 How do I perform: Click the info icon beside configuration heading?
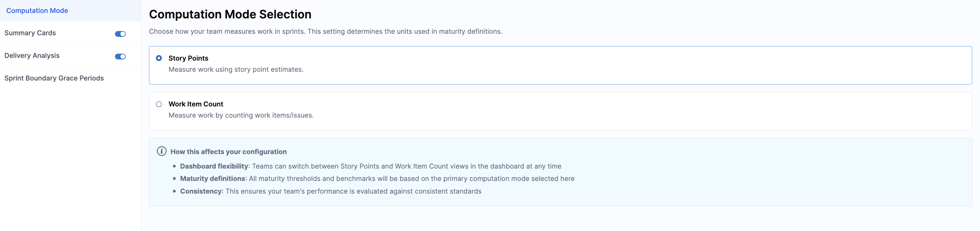(161, 151)
